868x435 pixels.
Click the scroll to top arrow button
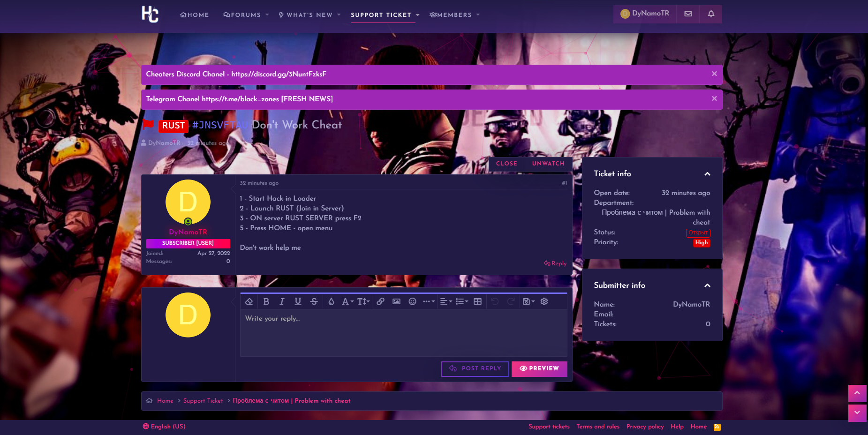[857, 393]
